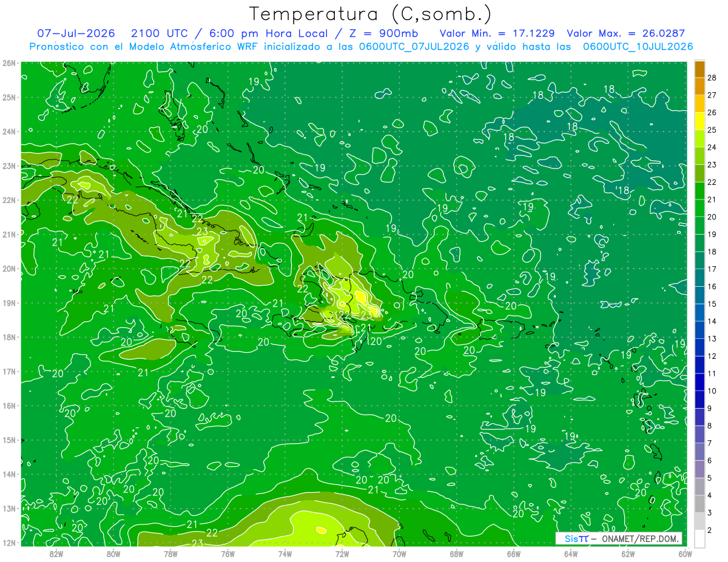Click the latitude axis label "14N"
Viewport: 728px width, 562px height.
(8, 474)
